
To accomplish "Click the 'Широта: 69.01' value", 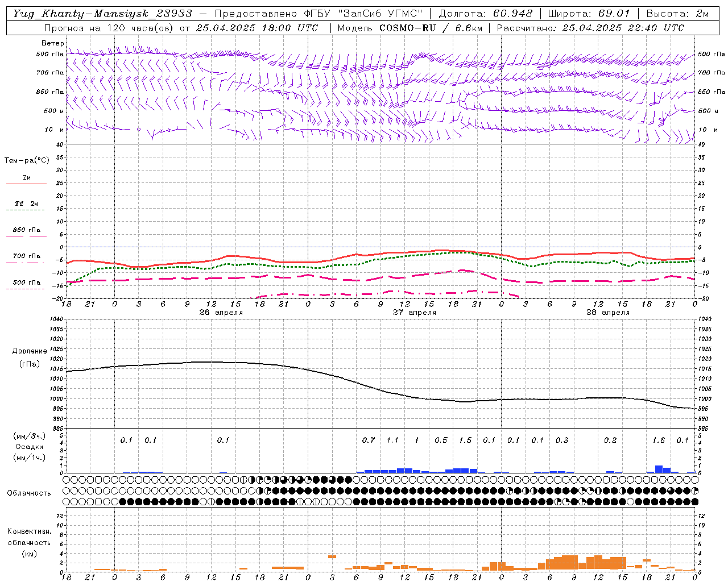I will [x=589, y=14].
